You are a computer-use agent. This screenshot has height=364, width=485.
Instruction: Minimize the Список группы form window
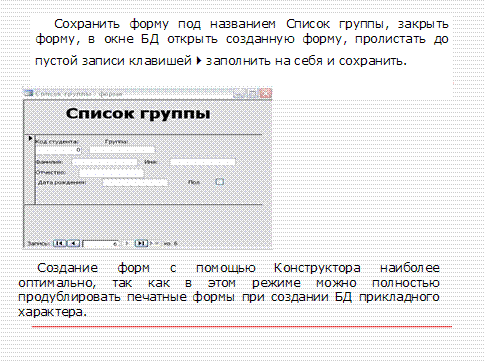(x=238, y=94)
